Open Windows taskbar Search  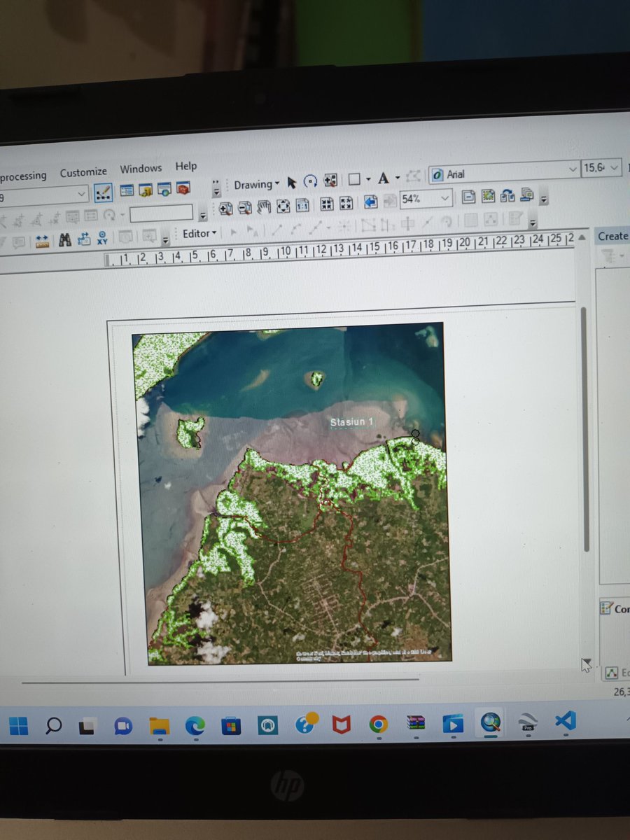tap(53, 726)
